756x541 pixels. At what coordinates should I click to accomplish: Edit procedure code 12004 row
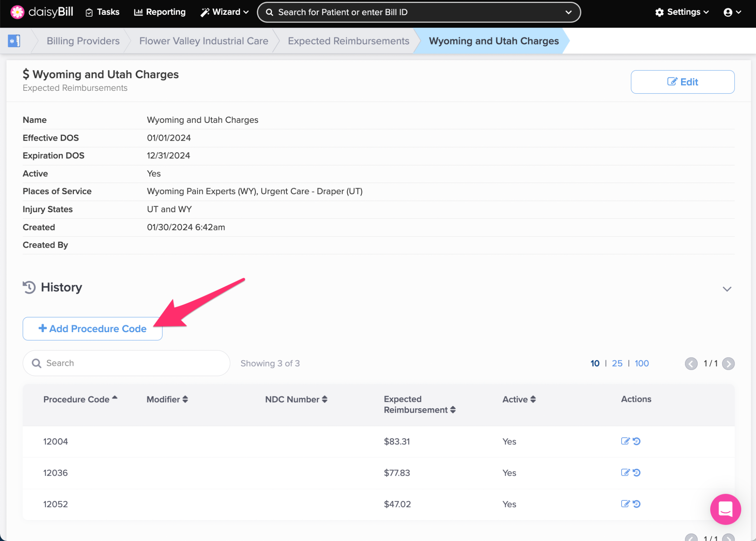pos(625,441)
